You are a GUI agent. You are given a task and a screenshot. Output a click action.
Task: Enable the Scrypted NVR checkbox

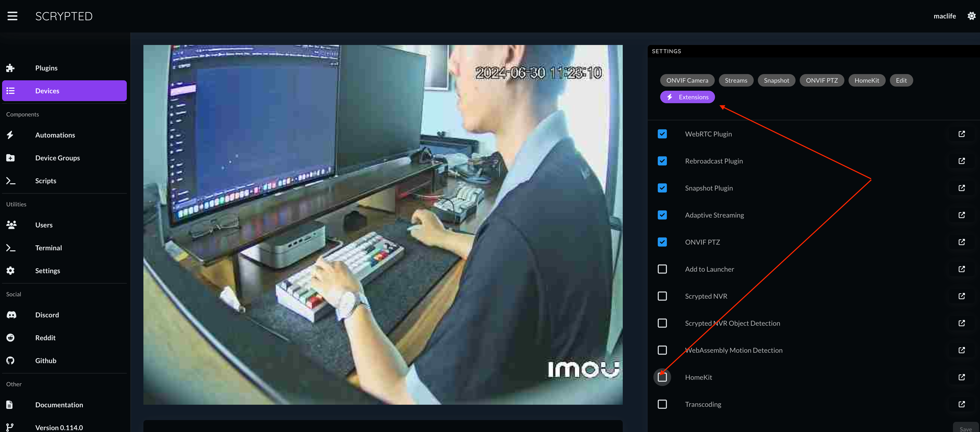point(662,296)
